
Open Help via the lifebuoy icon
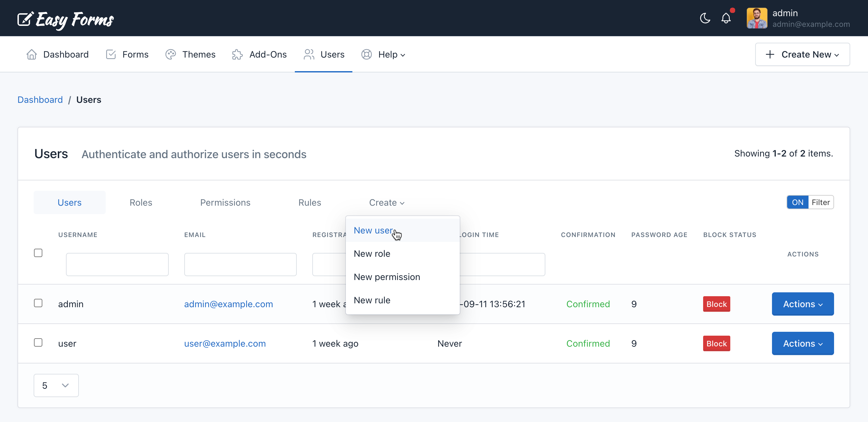(x=366, y=54)
